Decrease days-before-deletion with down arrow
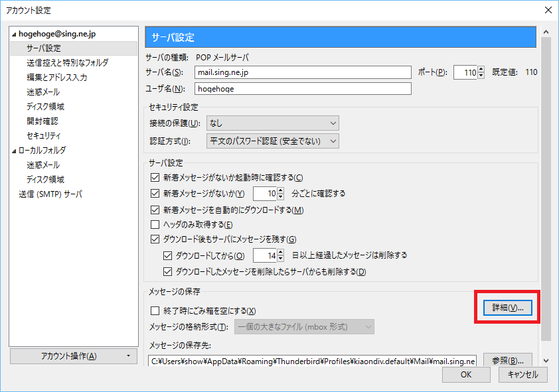 [281, 259]
